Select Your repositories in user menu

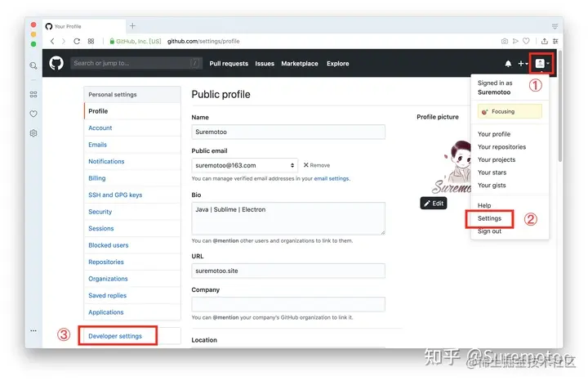pyautogui.click(x=501, y=147)
